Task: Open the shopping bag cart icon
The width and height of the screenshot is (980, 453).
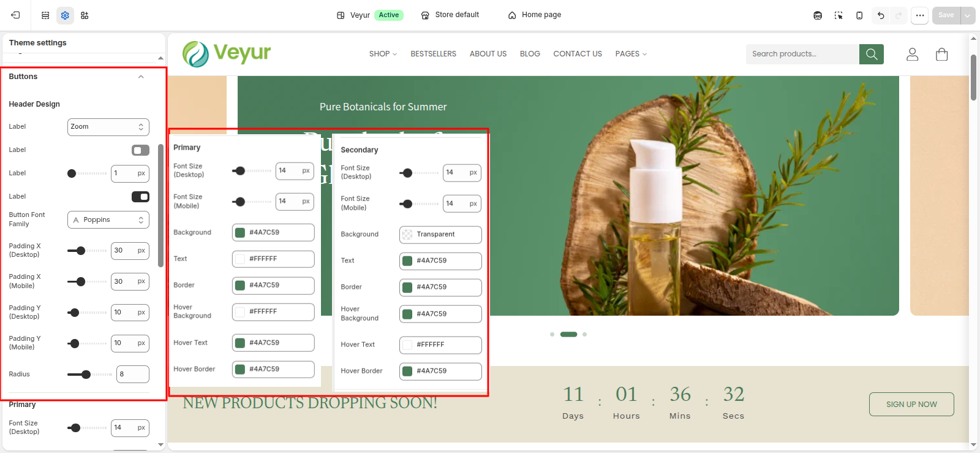Action: tap(942, 55)
